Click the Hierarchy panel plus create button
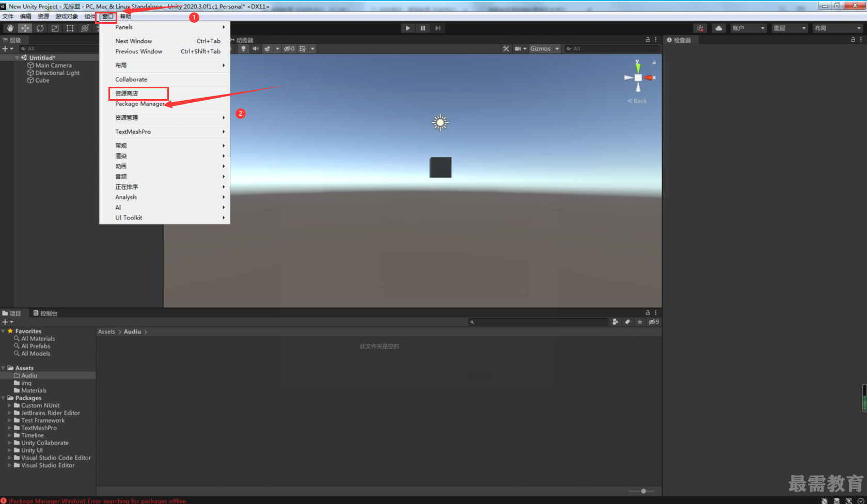The width and height of the screenshot is (867, 504). click(x=7, y=49)
